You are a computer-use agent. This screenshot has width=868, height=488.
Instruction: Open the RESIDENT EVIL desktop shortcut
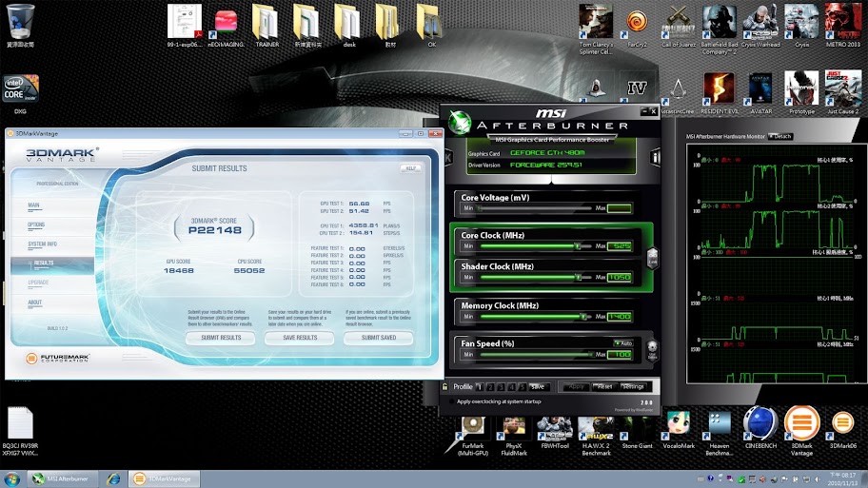tap(720, 93)
